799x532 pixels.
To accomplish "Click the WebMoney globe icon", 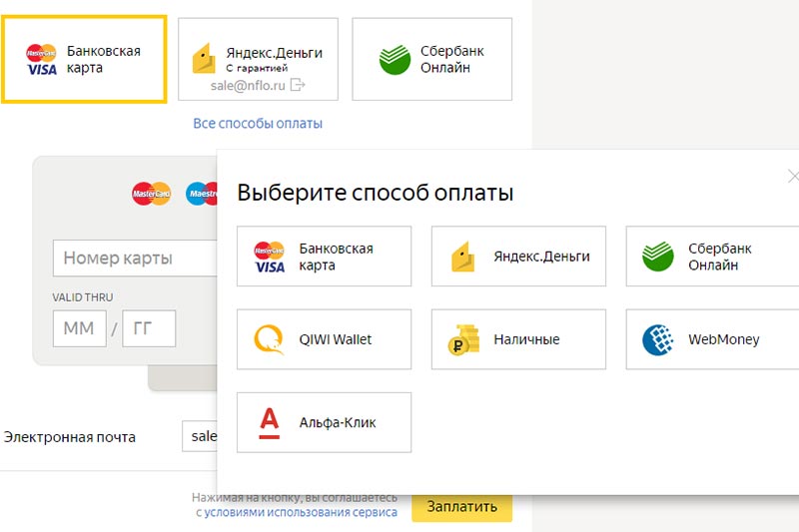I will pos(658,339).
